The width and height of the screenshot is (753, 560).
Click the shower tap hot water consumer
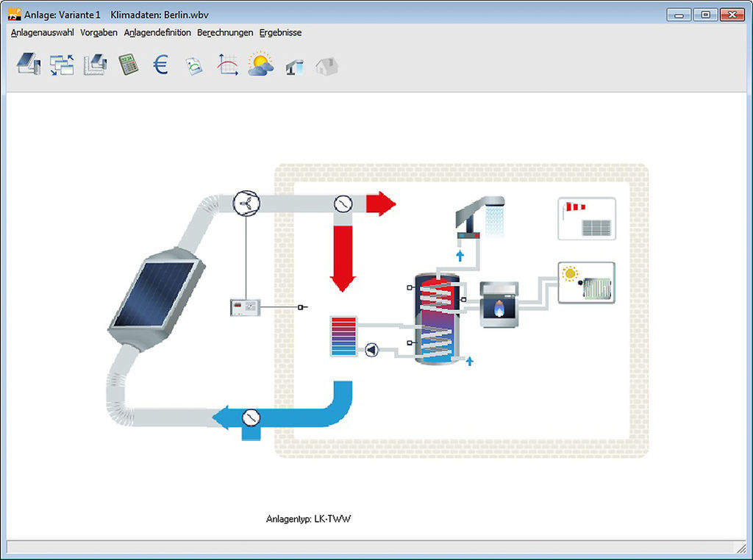pos(480,218)
